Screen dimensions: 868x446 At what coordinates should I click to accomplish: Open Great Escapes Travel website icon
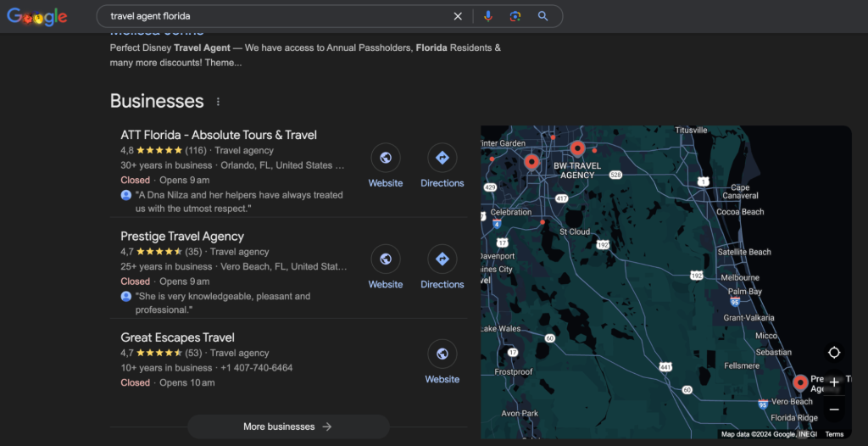[442, 354]
